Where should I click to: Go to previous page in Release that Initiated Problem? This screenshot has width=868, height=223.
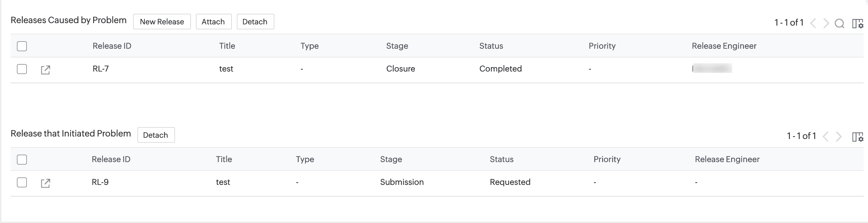[x=826, y=137]
